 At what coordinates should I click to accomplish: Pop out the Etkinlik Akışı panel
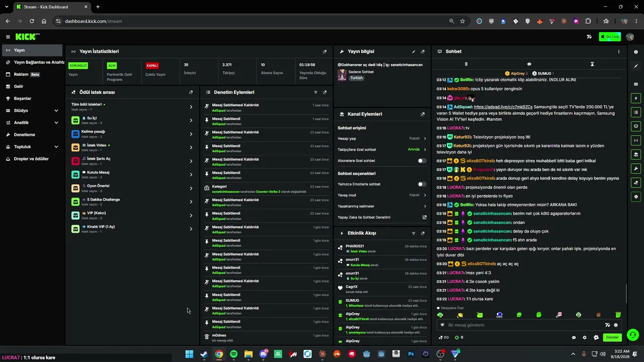pos(423,233)
